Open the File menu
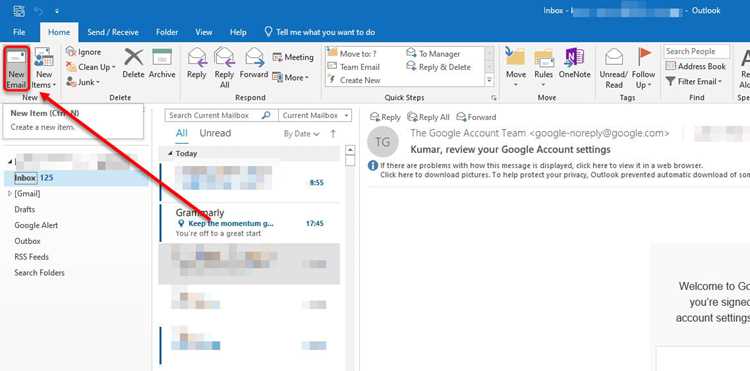This screenshot has width=750, height=371. [19, 33]
